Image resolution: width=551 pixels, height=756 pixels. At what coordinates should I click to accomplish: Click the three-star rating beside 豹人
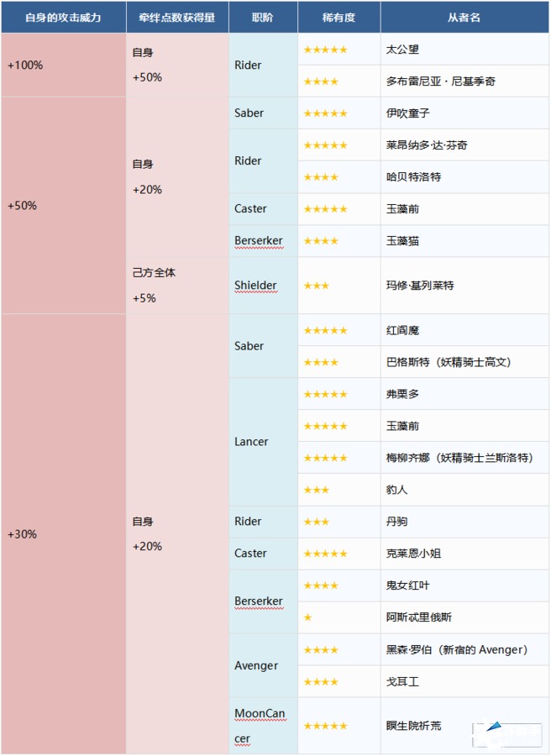pyautogui.click(x=316, y=490)
